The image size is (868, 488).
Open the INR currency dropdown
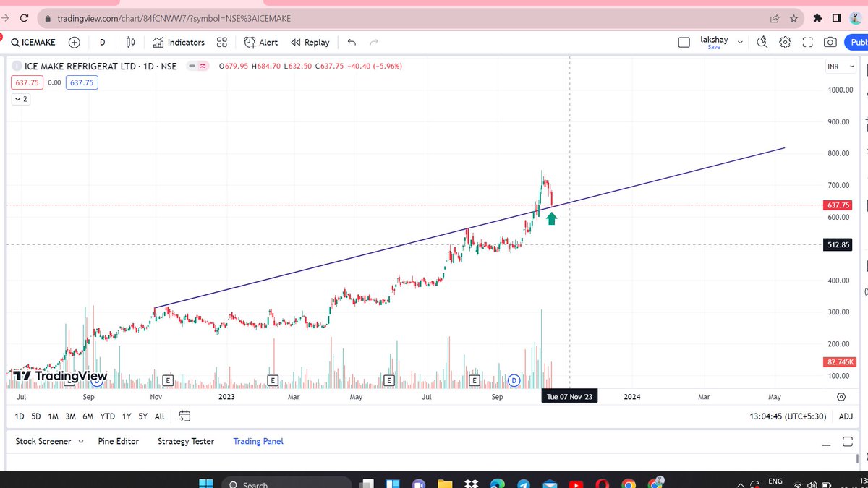coord(841,67)
